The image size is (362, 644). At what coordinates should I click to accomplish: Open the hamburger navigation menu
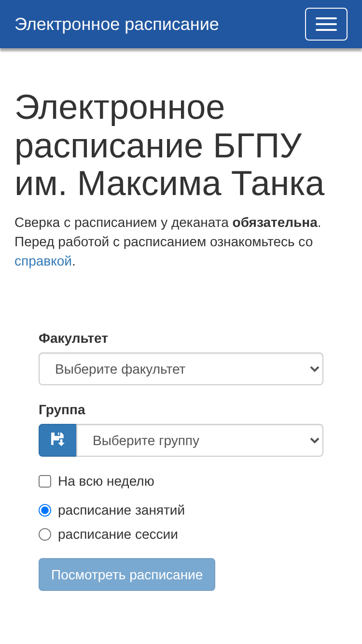pyautogui.click(x=326, y=24)
